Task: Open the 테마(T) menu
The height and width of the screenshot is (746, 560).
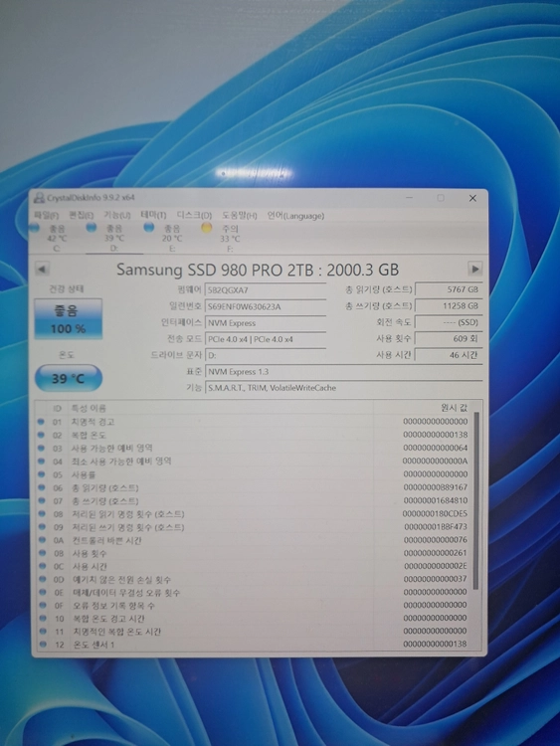Action: [x=153, y=216]
